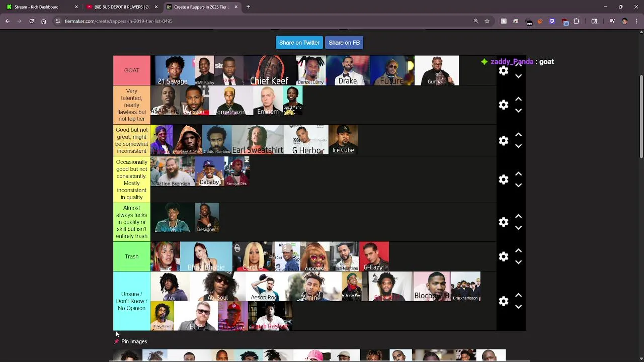This screenshot has height=362, width=644.
Task: Move Trash tier row up
Action: tap(518, 250)
